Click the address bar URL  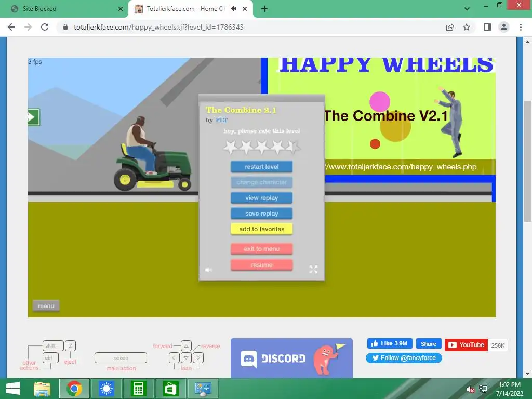point(158,27)
